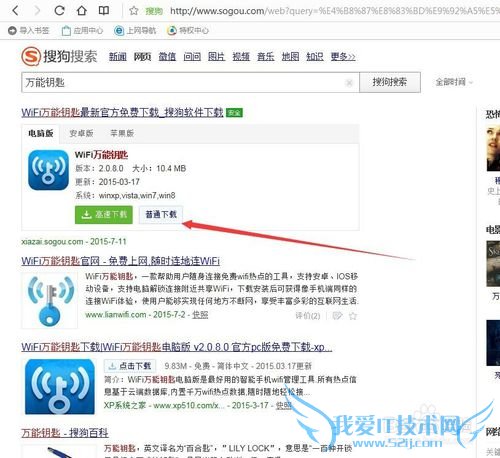The height and width of the screenshot is (458, 500).
Task: Select the 苹果版 tab
Action: [x=122, y=133]
